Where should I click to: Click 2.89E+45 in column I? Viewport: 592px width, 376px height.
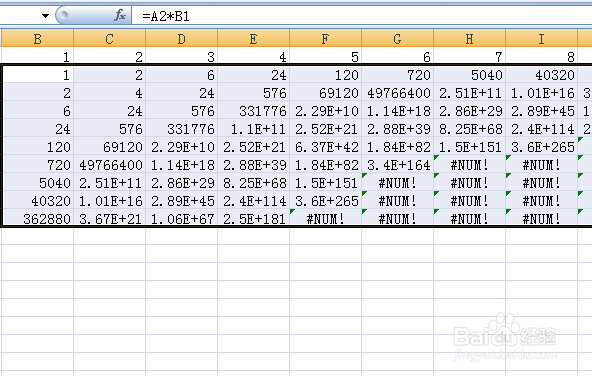541,111
